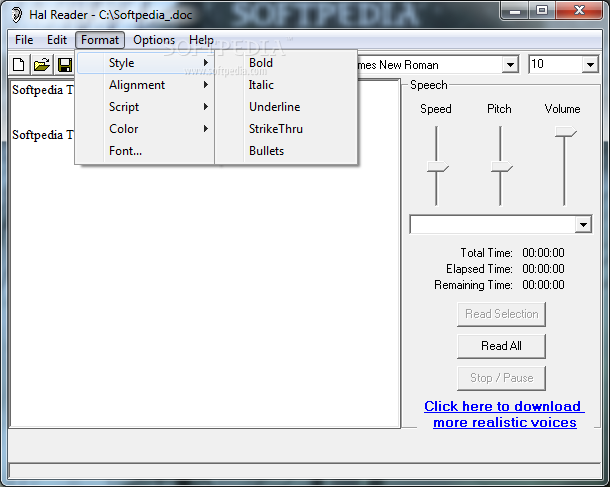Open the font size dropdown arrow

tap(590, 65)
